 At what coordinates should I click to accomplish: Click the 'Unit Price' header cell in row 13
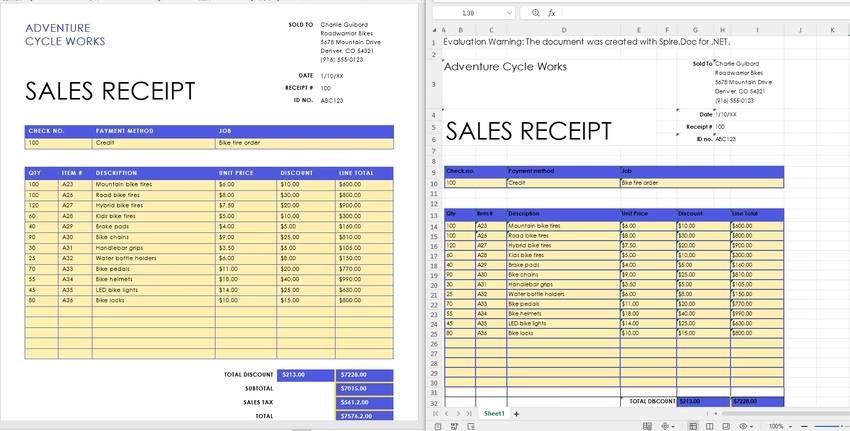648,214
